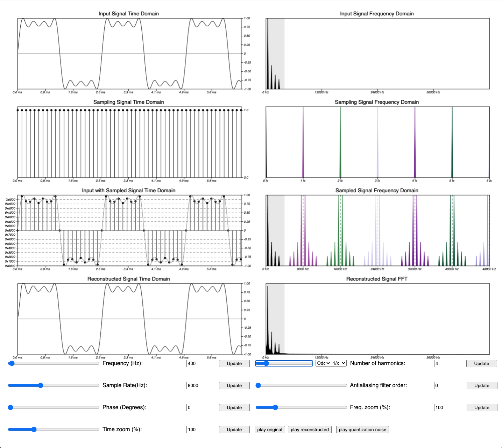The image size is (502, 448).
Task: Click the Input Signal Frequency Domain title
Action: tap(377, 14)
